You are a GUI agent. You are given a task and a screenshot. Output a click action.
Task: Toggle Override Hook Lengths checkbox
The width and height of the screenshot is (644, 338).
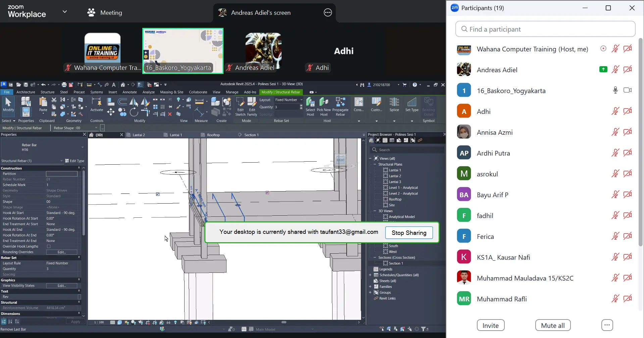point(49,246)
